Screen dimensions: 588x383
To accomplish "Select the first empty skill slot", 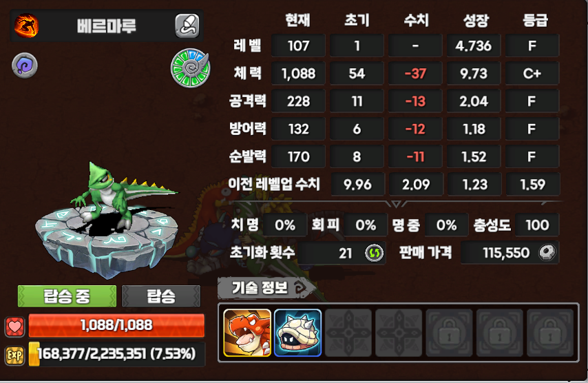I will 348,333.
